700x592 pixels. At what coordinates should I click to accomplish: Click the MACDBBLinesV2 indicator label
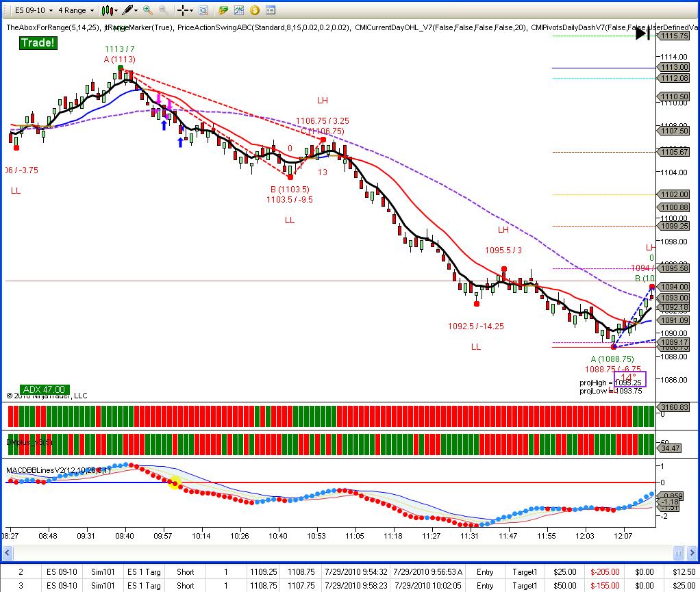tap(58, 470)
